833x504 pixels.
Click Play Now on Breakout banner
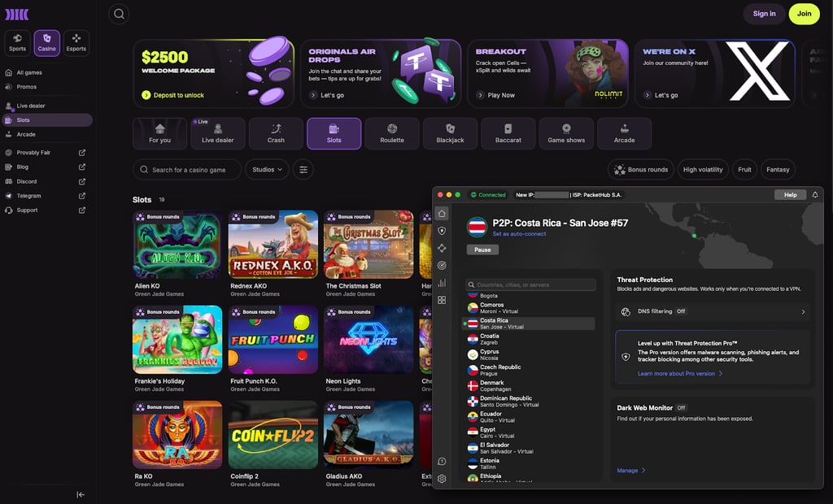[x=495, y=95]
